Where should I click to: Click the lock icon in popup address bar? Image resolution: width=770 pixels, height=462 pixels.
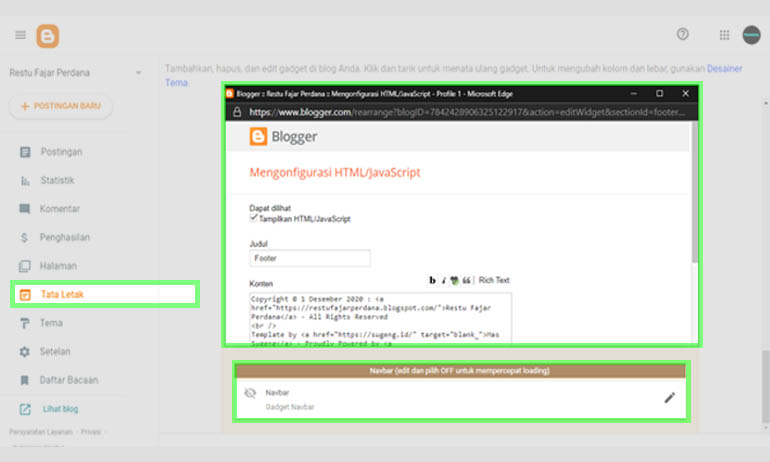[237, 112]
